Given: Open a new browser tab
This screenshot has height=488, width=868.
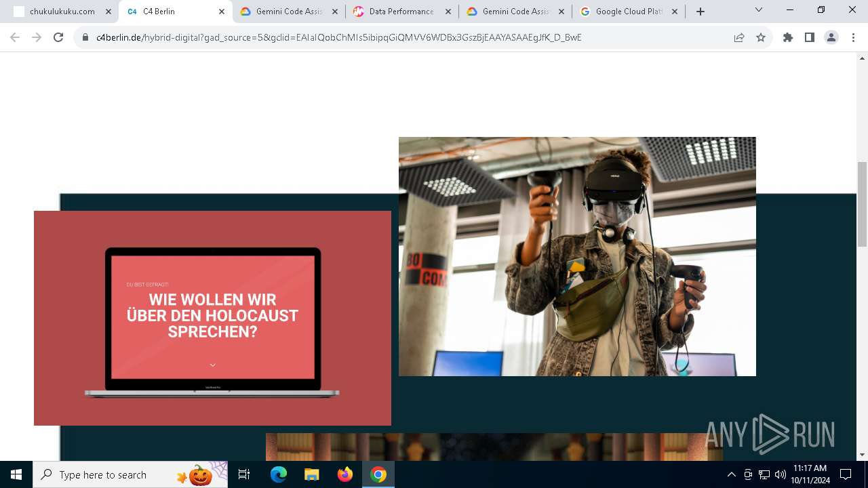Looking at the screenshot, I should (701, 12).
